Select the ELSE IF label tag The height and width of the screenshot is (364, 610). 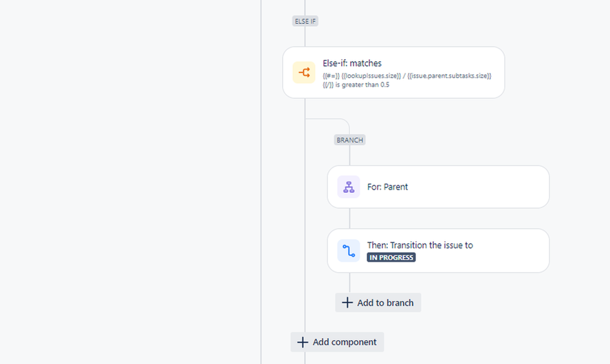[x=305, y=21]
